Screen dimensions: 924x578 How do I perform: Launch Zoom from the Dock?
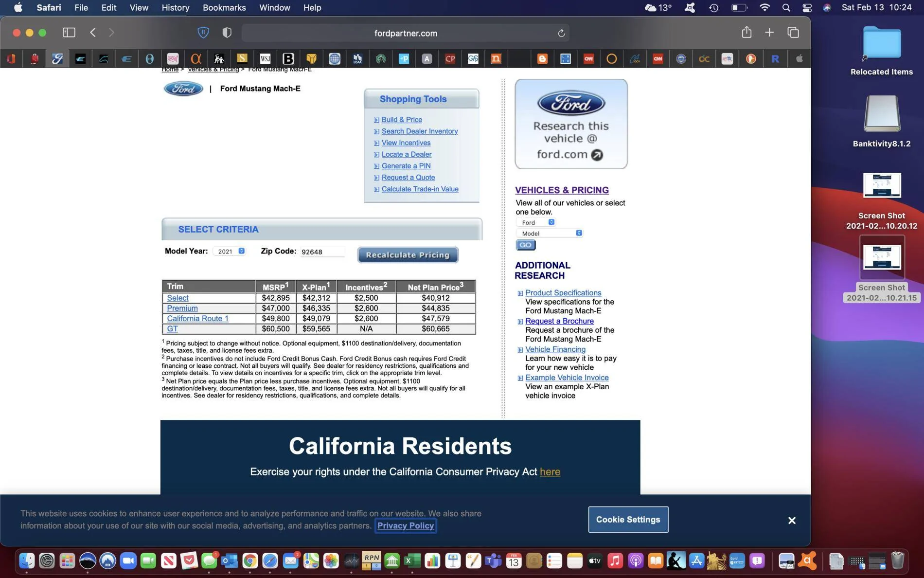tap(128, 561)
